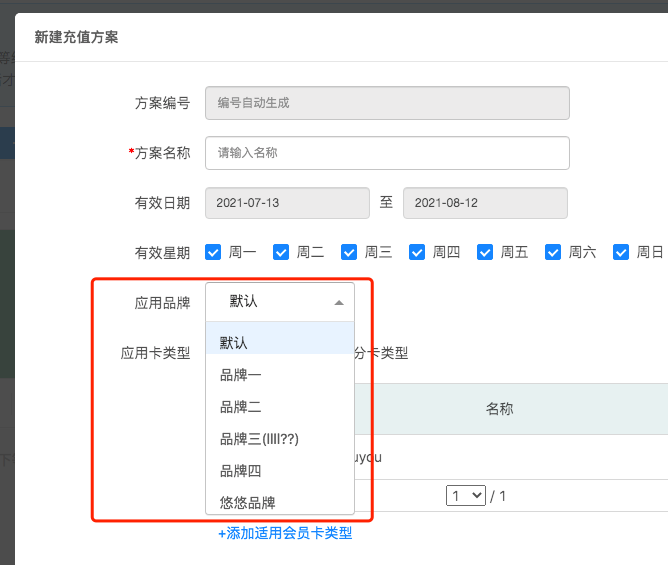Disable the 周四 weekday checkbox

[x=418, y=252]
